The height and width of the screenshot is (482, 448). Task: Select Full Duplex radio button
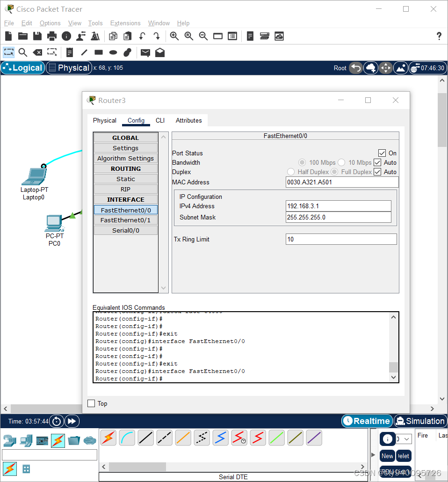[334, 172]
